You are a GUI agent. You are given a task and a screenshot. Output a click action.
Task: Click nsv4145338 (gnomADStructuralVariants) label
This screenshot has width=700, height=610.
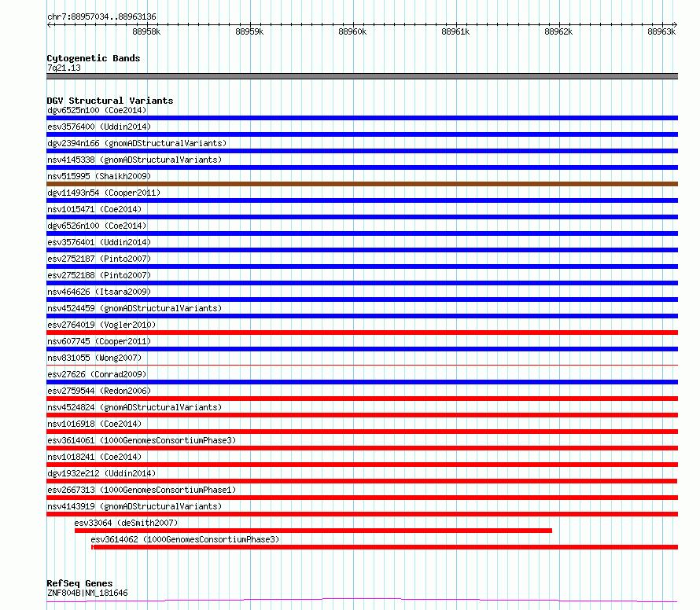[x=134, y=160]
